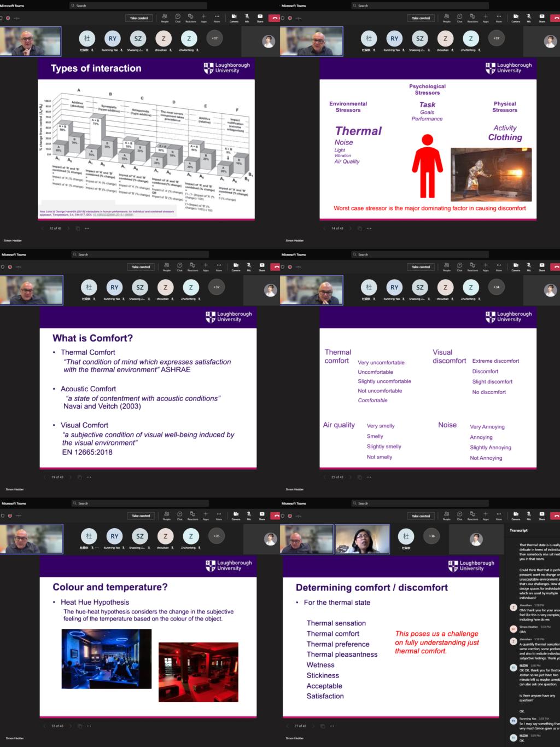
Task: Click 'Take control' in 'Types of interaction' window
Action: tap(139, 18)
